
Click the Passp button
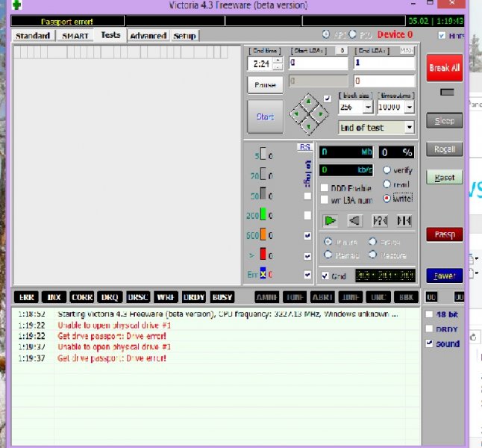[x=445, y=234]
